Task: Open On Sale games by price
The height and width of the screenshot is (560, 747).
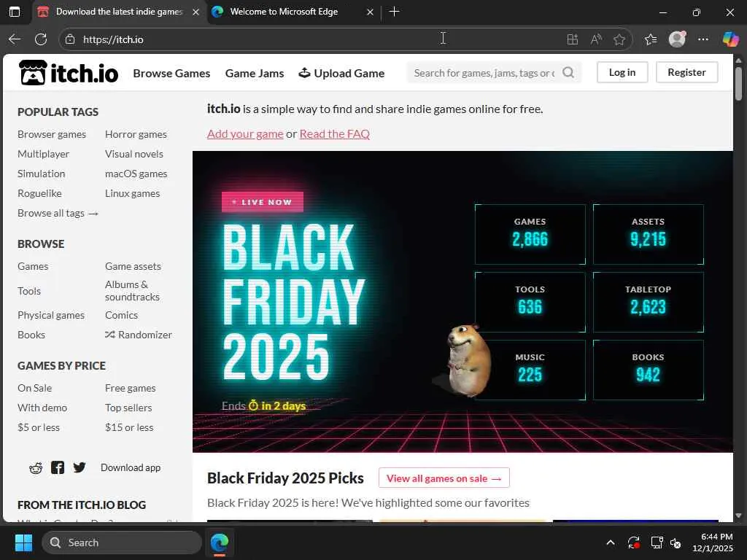Action: coord(35,388)
